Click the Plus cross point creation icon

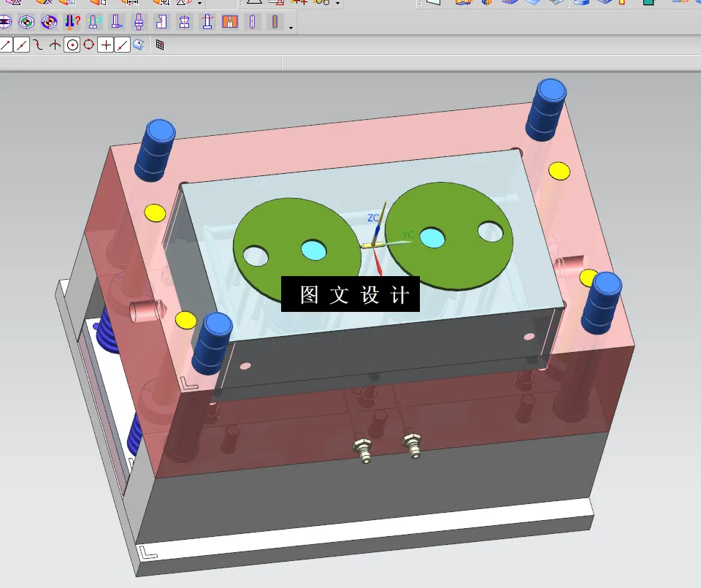click(x=106, y=44)
